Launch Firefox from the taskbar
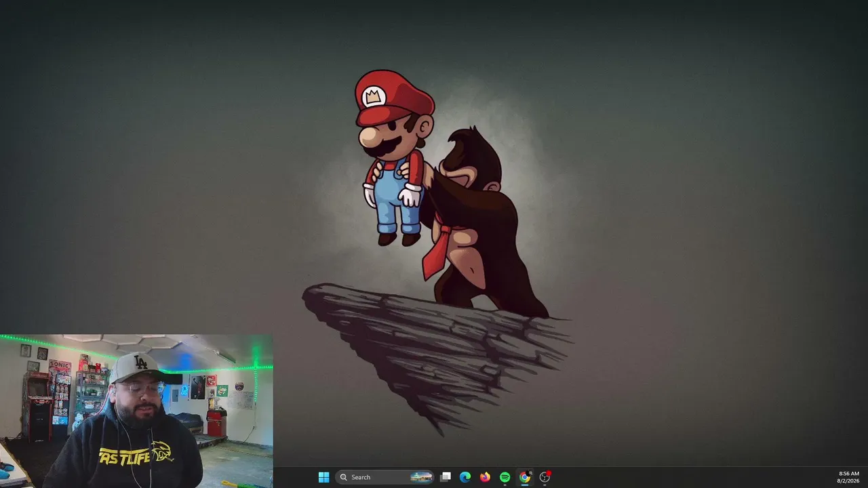Image resolution: width=868 pixels, height=488 pixels. point(485,477)
